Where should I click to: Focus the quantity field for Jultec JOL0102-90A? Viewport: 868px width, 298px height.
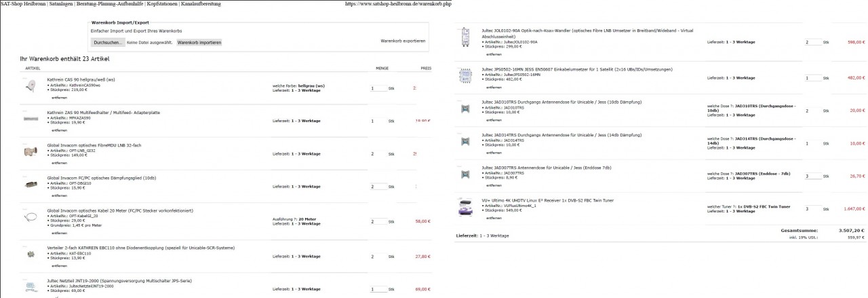point(812,42)
